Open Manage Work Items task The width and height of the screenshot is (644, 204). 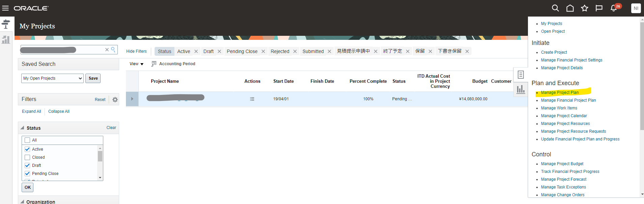point(559,108)
